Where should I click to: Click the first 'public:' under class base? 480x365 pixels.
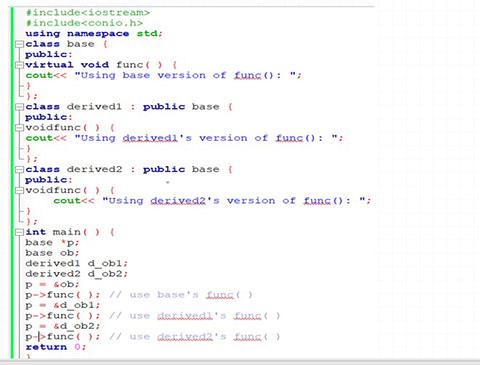coord(49,54)
